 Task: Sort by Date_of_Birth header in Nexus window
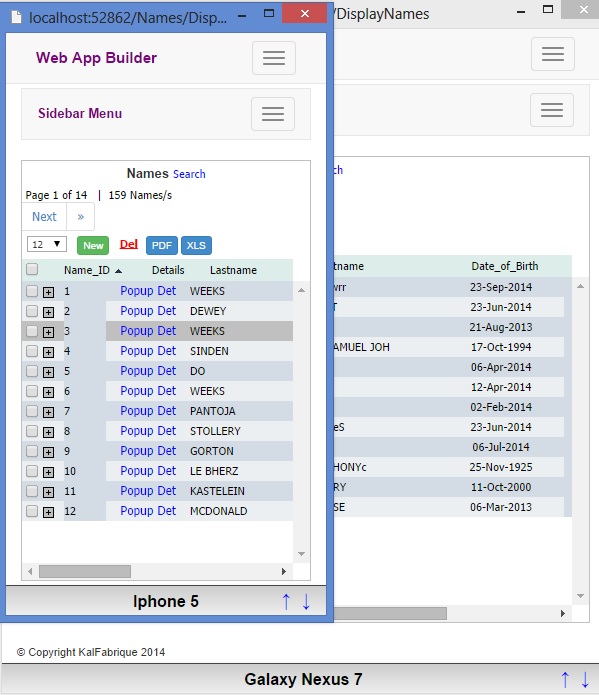point(505,266)
